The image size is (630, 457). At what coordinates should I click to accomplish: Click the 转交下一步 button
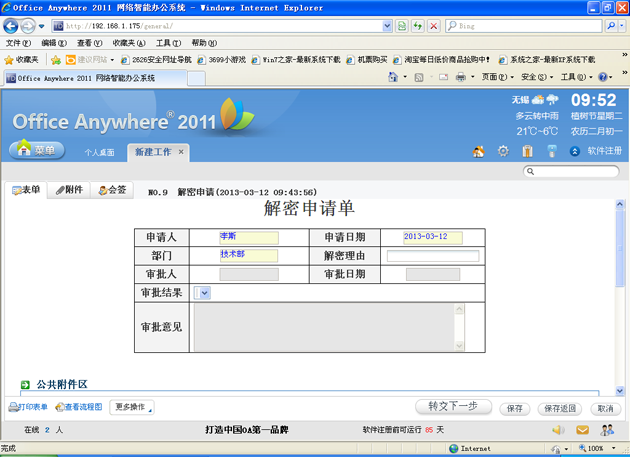coord(453,407)
